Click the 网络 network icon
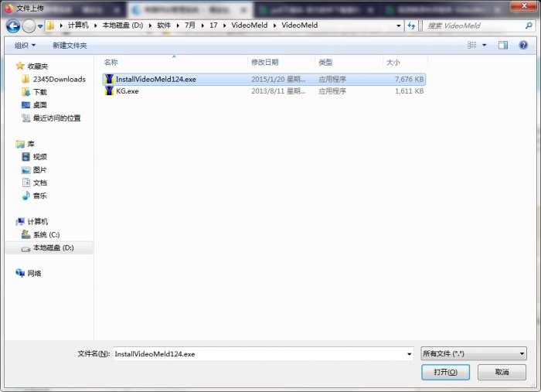This screenshot has width=541, height=392. tap(20, 273)
